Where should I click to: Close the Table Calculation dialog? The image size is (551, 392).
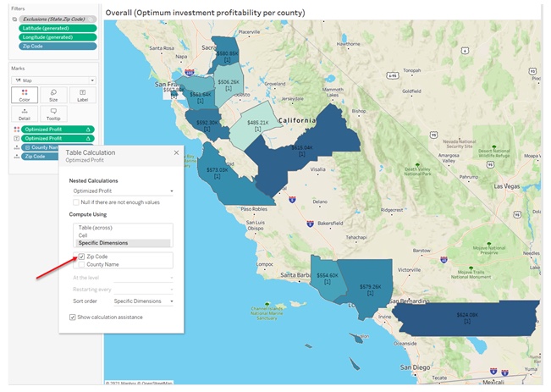coord(176,152)
